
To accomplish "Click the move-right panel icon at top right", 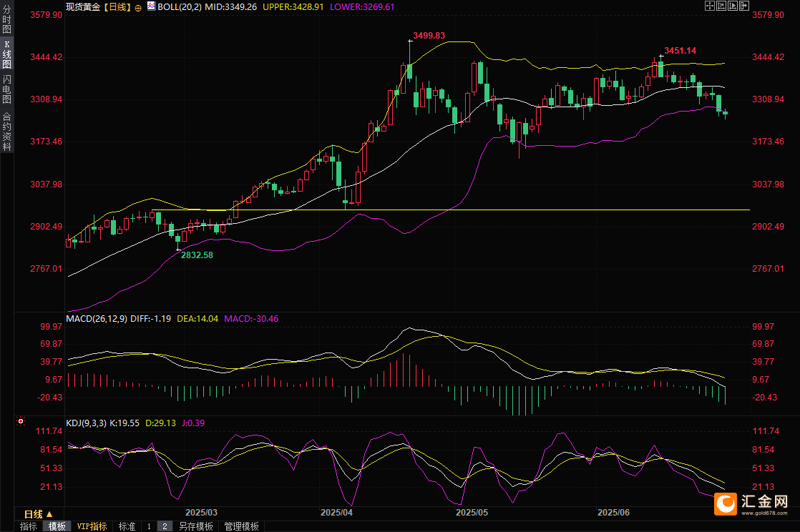I will tap(743, 6).
